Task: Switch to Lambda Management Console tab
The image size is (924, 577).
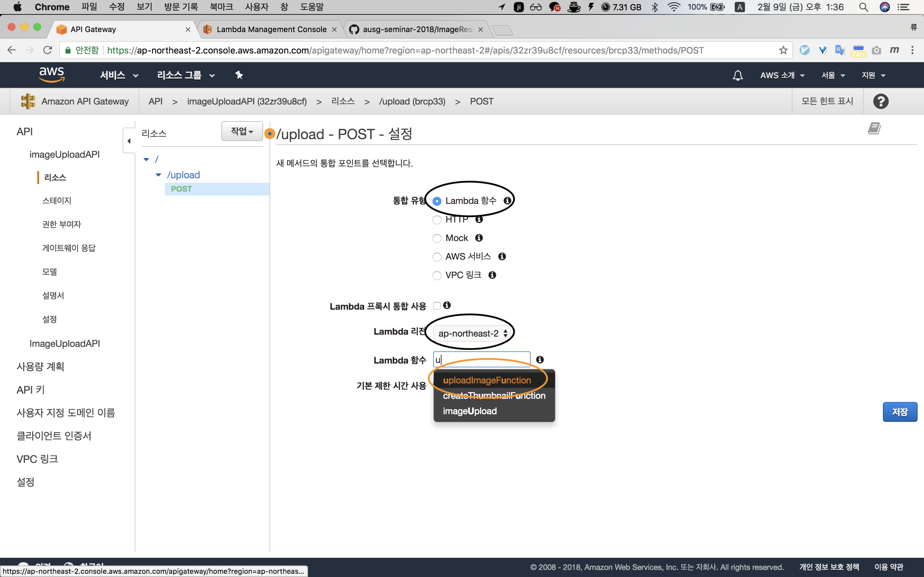Action: [271, 29]
